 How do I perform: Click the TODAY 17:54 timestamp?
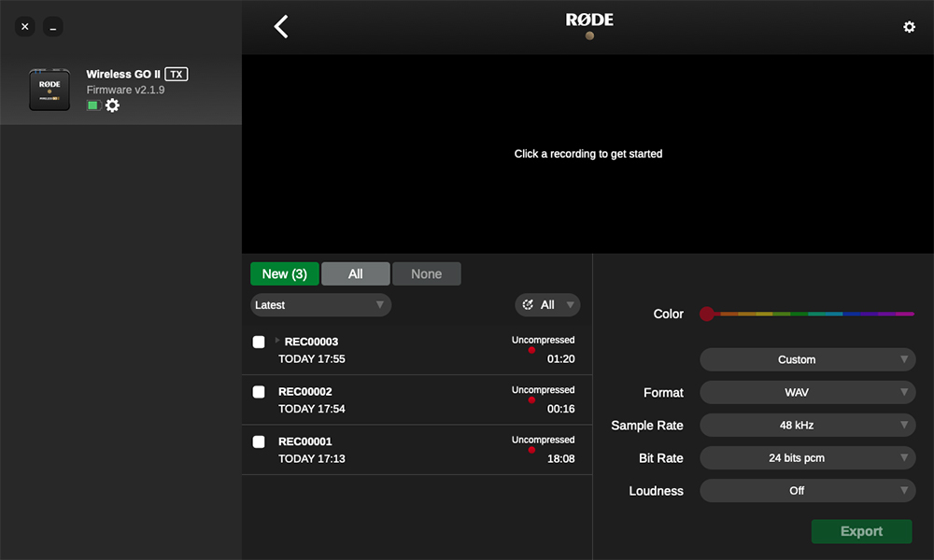pos(312,409)
